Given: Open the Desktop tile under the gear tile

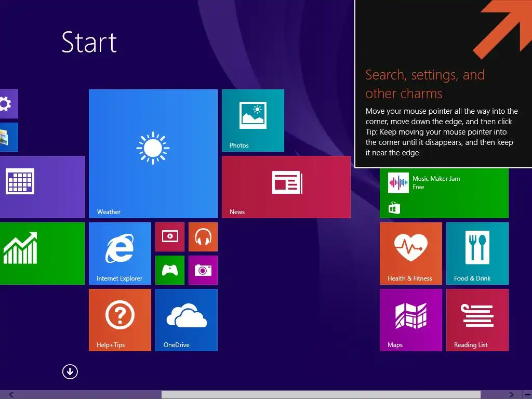Looking at the screenshot, I should pos(9,137).
